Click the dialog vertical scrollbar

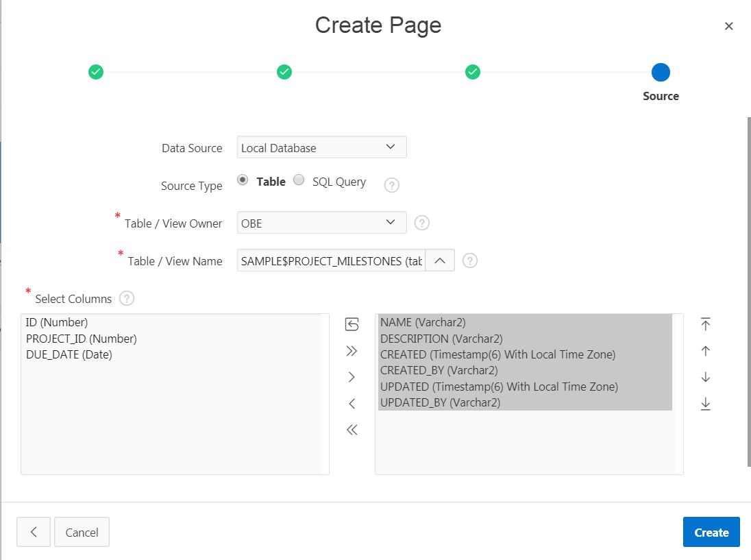click(749, 292)
